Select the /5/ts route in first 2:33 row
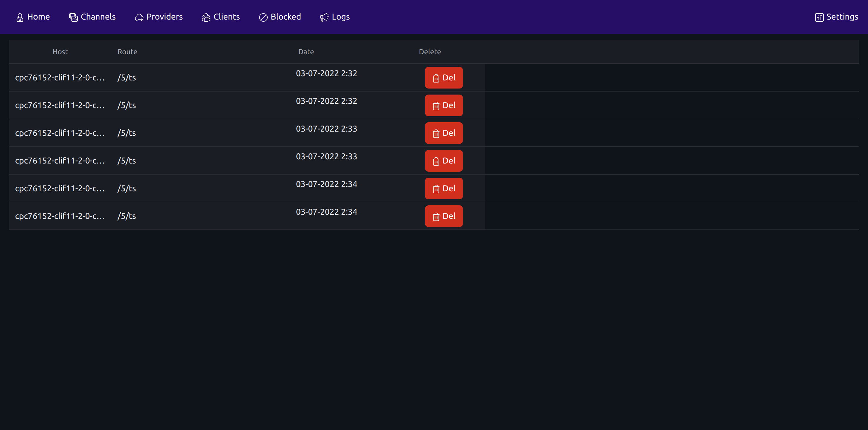This screenshot has height=430, width=868. (127, 133)
